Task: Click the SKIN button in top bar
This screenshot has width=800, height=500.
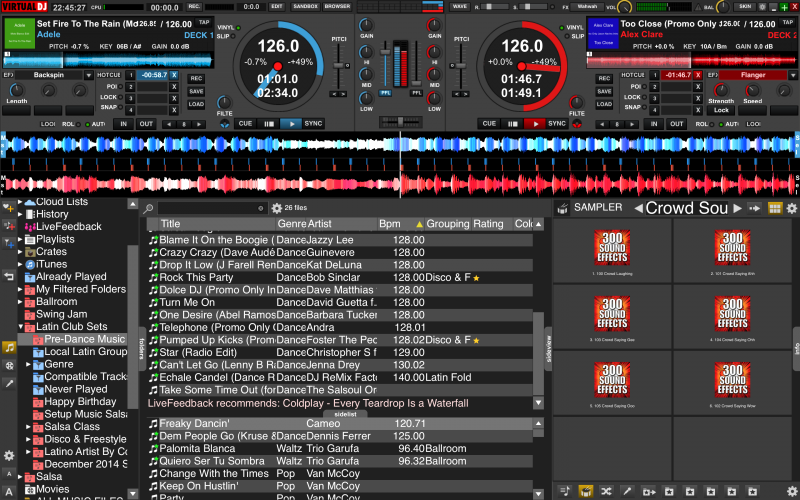Action: tap(745, 7)
